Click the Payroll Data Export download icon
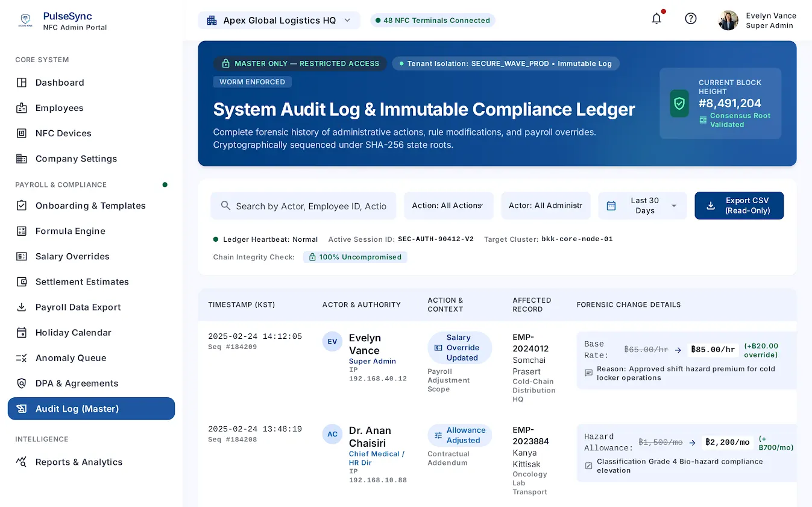This screenshot has height=507, width=812. (x=22, y=307)
